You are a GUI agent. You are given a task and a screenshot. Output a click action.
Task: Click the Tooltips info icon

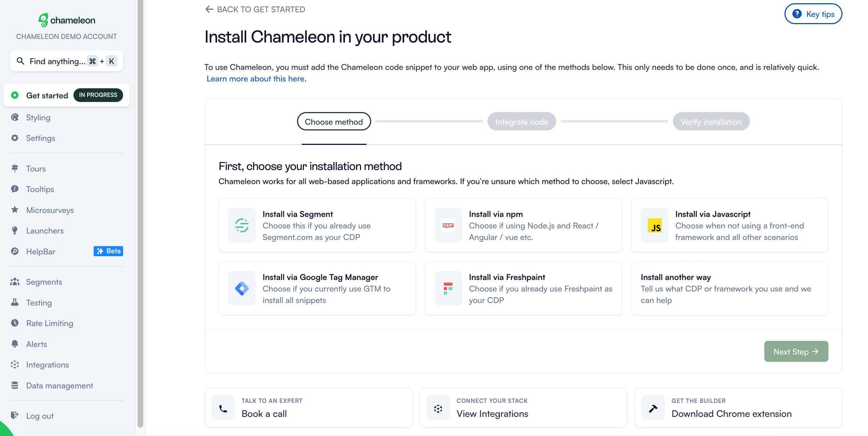click(15, 189)
